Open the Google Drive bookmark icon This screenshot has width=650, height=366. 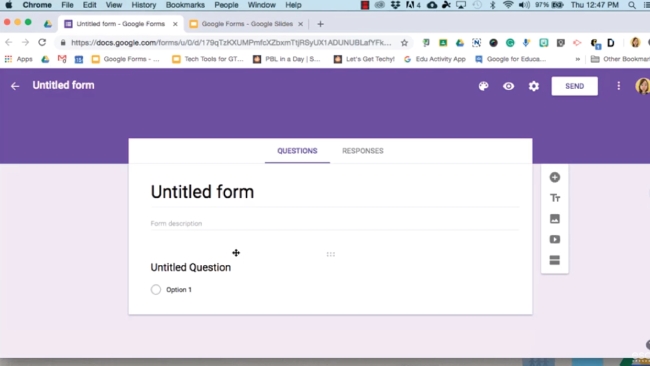pyautogui.click(x=45, y=59)
